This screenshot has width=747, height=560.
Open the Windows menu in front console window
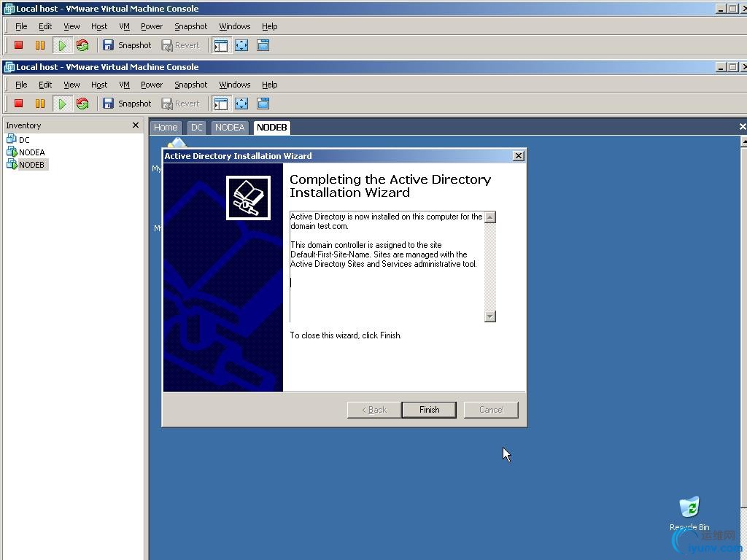pyautogui.click(x=234, y=85)
